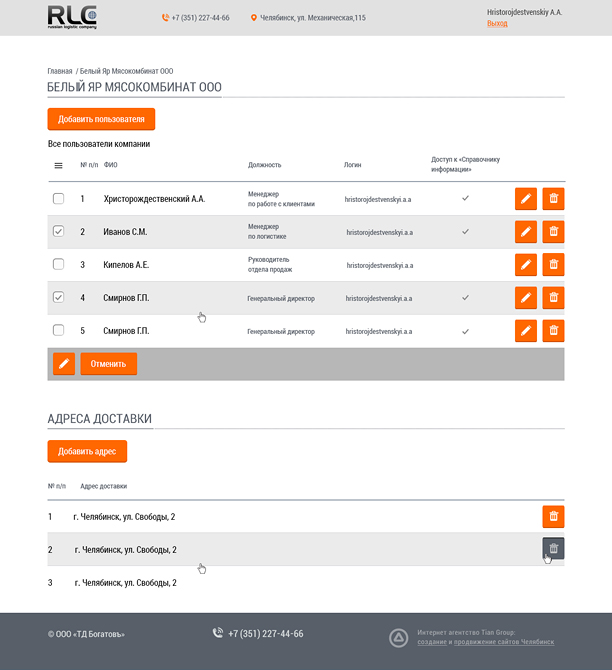The height and width of the screenshot is (670, 612).
Task: Click the Добавить пользователя button
Action: 101,119
